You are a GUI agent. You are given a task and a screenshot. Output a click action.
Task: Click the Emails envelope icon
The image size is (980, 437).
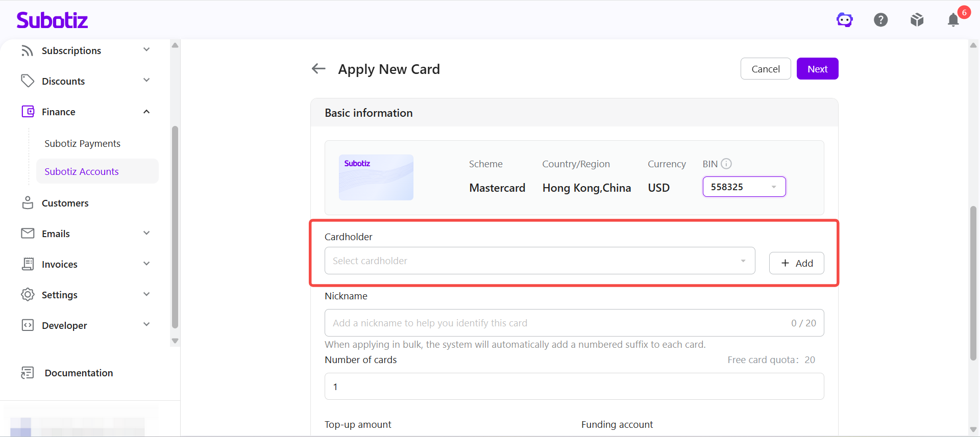[28, 234]
